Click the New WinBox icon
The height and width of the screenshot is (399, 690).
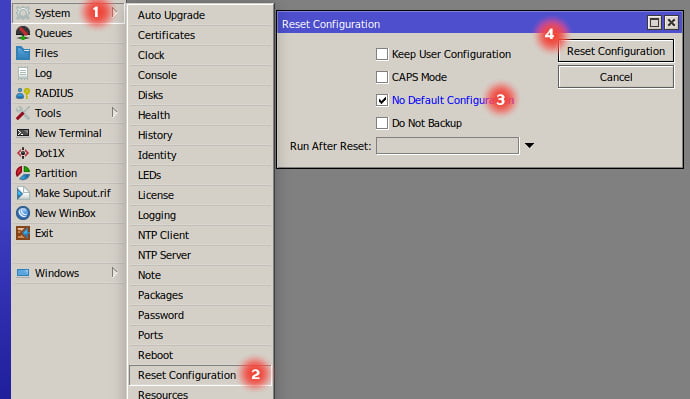click(x=23, y=213)
